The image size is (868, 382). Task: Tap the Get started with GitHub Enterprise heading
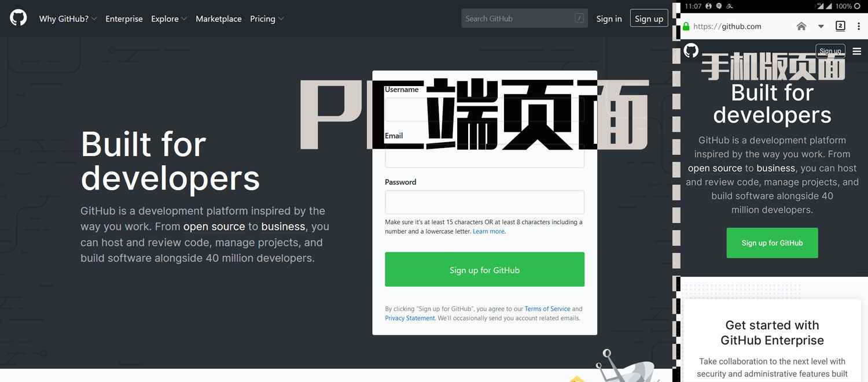[772, 332]
